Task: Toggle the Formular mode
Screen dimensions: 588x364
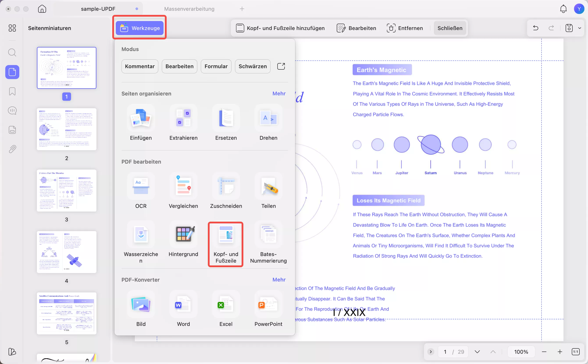Action: pos(216,66)
